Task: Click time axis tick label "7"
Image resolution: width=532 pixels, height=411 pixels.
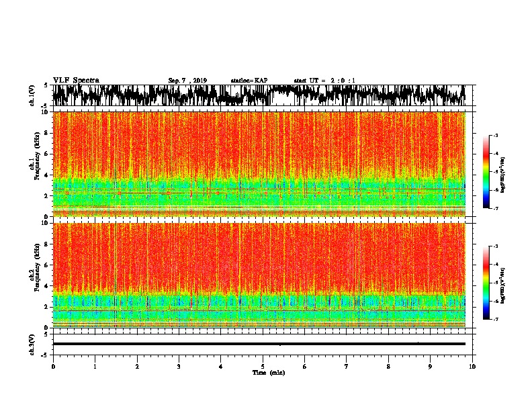Action: point(347,367)
